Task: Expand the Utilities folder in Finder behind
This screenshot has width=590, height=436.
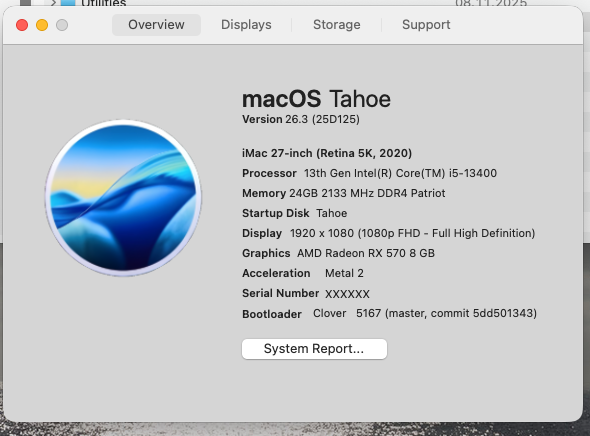Action: point(53,3)
